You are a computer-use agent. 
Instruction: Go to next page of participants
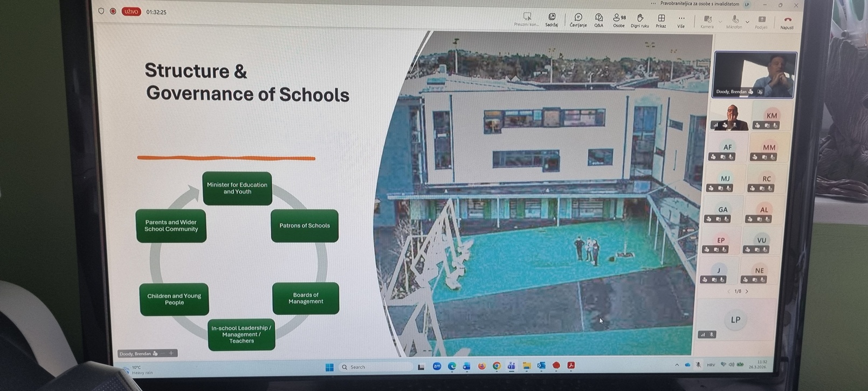[747, 291]
